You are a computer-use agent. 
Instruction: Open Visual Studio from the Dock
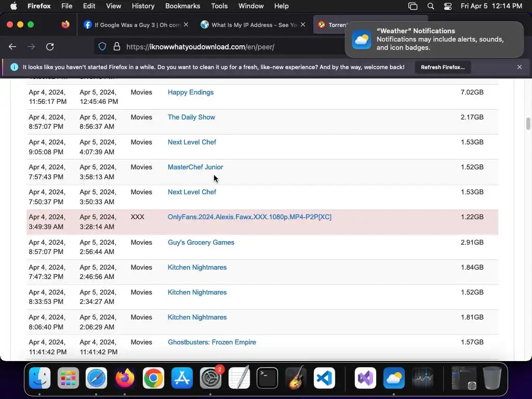[x=365, y=378]
